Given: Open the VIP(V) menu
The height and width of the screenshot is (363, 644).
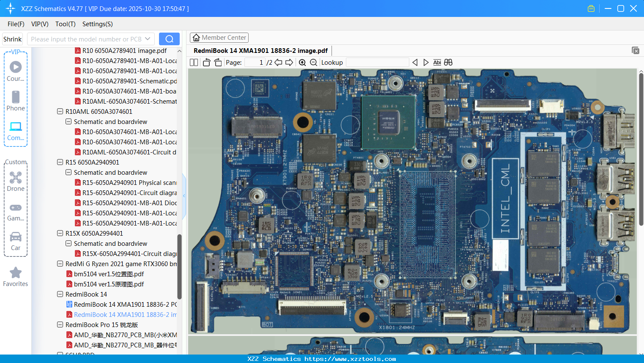Looking at the screenshot, I should 40,24.
